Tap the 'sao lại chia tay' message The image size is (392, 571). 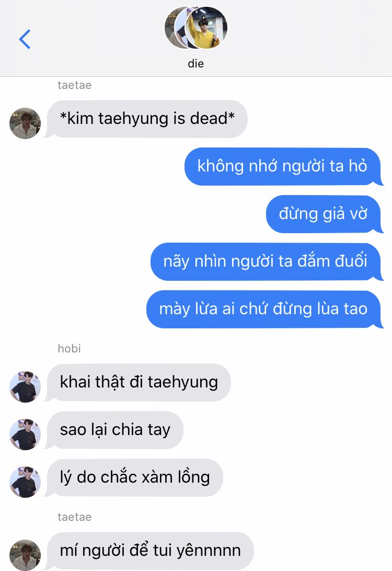[x=114, y=430]
